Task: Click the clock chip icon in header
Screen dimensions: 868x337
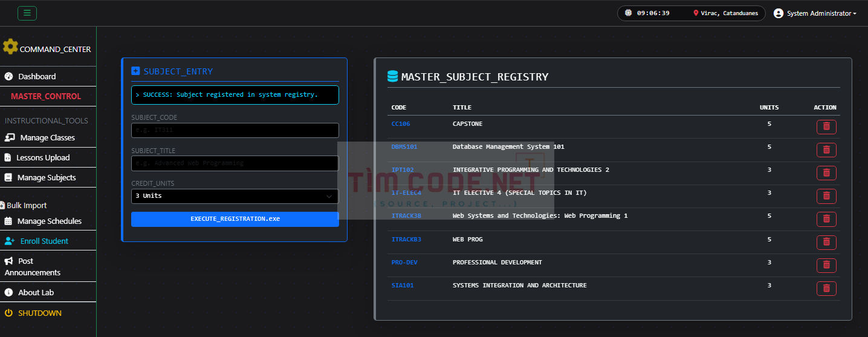Action: coord(628,13)
